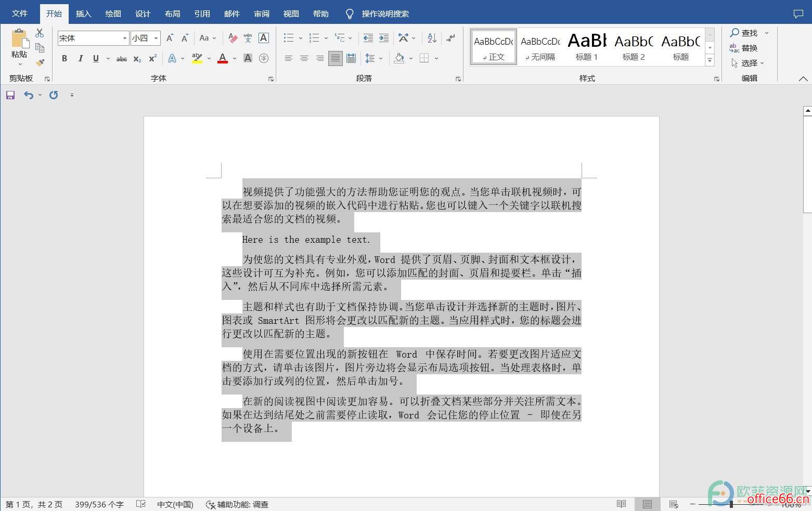Screen dimensions: 812x511
Task: Expand the bullet list dropdown arrow
Action: click(x=300, y=38)
